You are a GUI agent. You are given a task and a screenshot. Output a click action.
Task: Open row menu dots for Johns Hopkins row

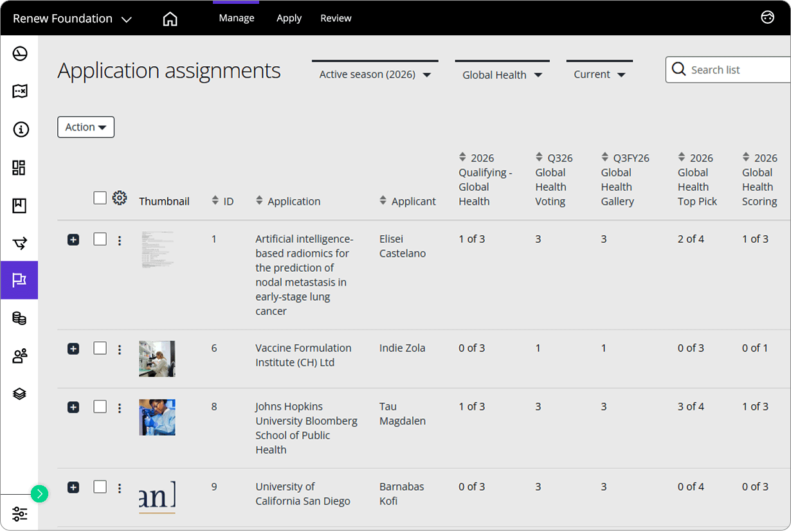(120, 408)
